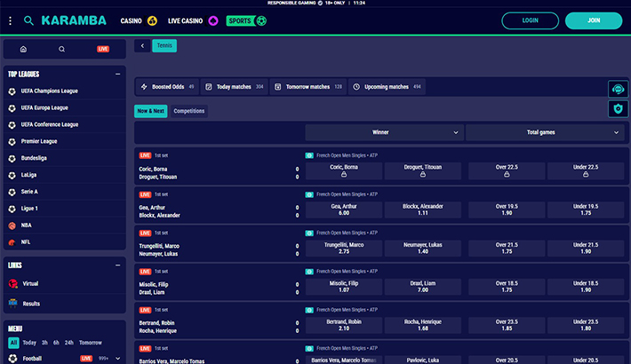This screenshot has height=364, width=631.
Task: Bet on Gea, Arthur at 6.00
Action: coord(344,210)
